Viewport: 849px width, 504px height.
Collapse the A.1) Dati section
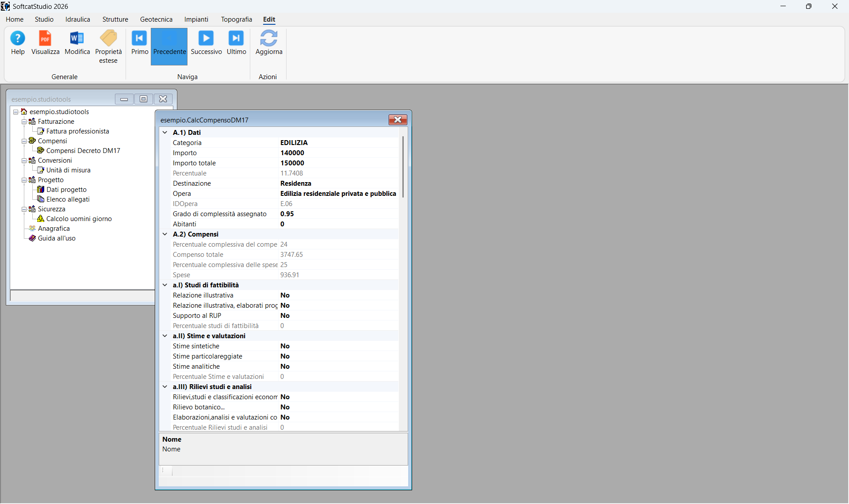[165, 132]
